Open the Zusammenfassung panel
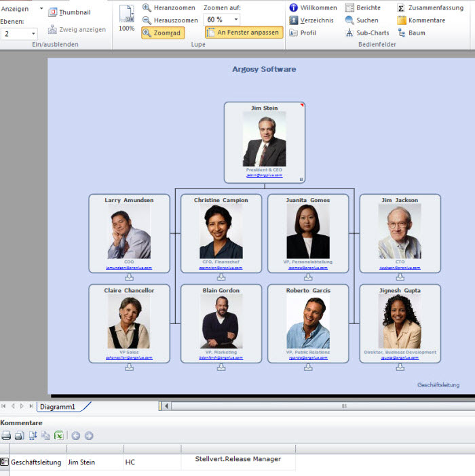 [x=430, y=7]
